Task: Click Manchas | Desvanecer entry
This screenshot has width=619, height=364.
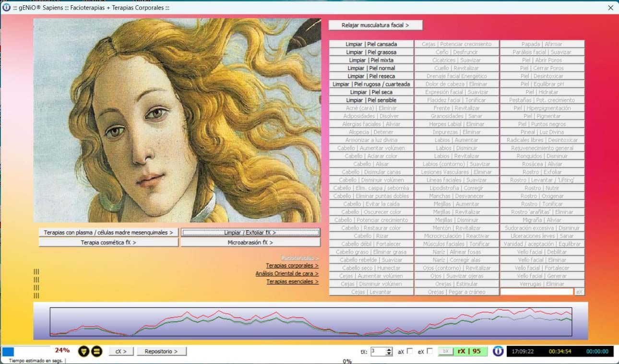Action: tap(457, 196)
